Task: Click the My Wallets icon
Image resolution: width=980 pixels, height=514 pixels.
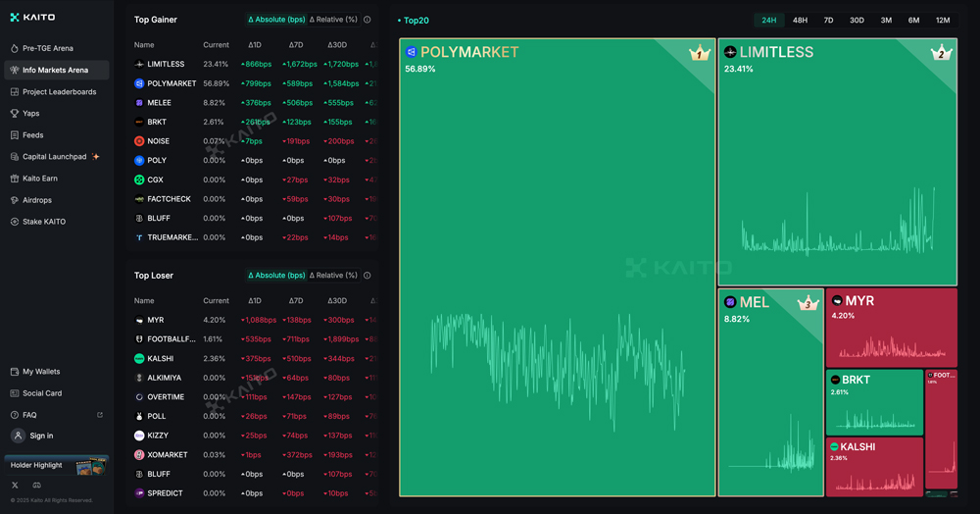Action: point(14,372)
